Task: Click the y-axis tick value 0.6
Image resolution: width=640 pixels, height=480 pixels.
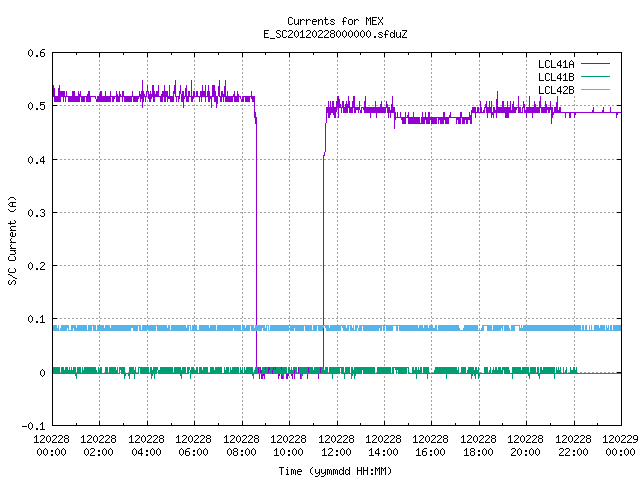Action: 36,53
